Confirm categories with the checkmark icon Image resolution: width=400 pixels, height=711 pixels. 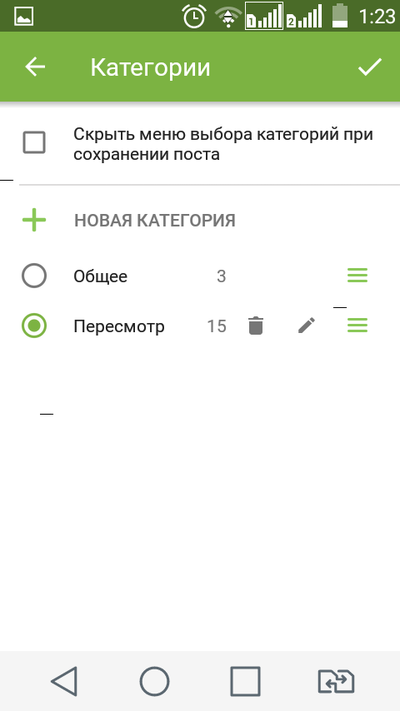click(370, 67)
